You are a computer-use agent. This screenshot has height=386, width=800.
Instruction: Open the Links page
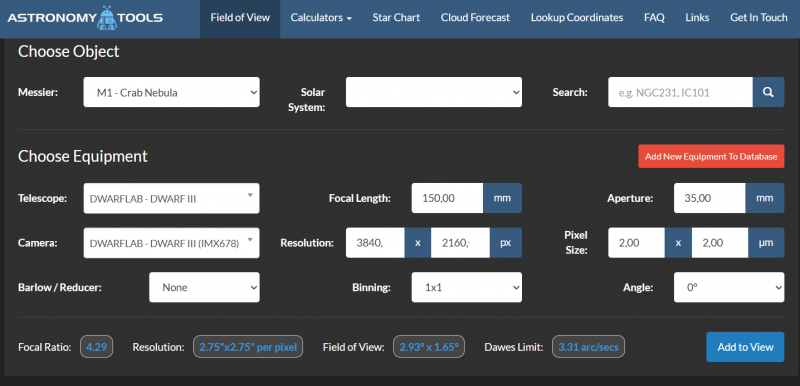pyautogui.click(x=697, y=18)
